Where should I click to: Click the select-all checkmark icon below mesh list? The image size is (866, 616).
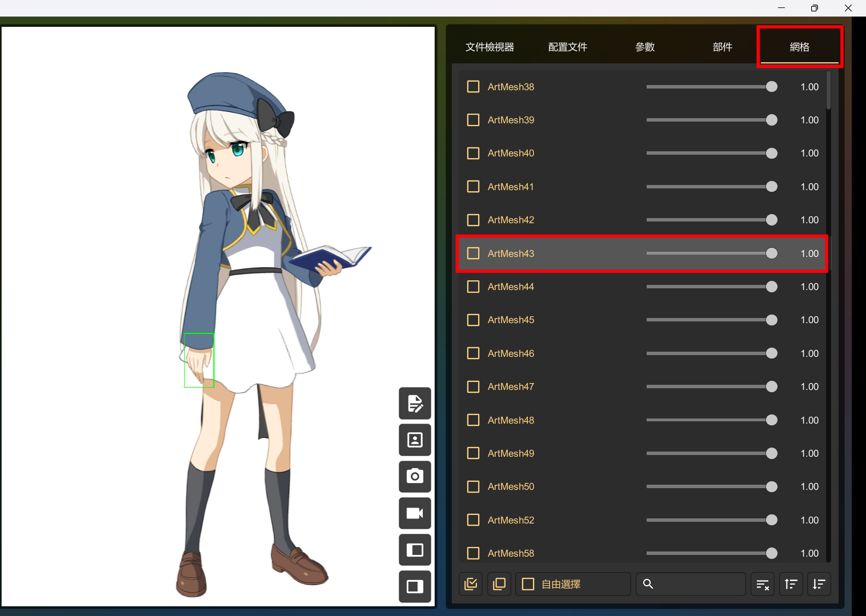471,584
